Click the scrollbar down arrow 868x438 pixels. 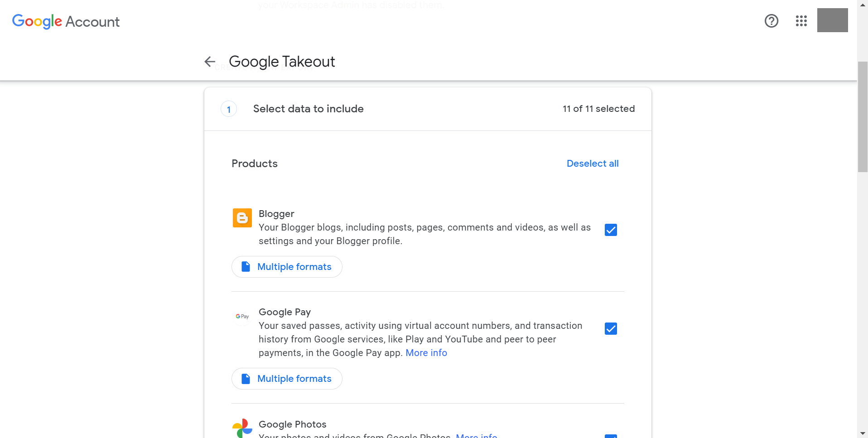tap(863, 433)
